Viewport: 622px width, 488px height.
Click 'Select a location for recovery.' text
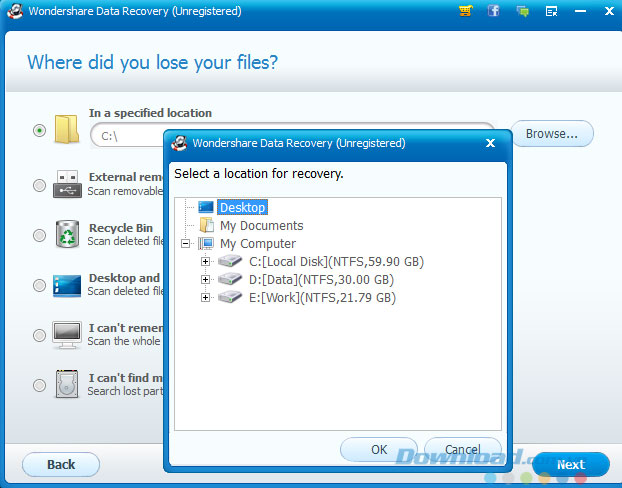point(259,174)
